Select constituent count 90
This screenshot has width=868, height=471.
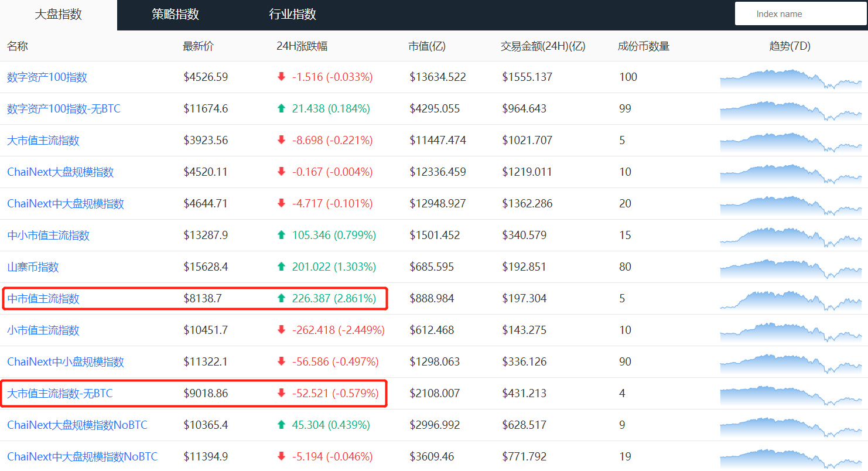[625, 361]
